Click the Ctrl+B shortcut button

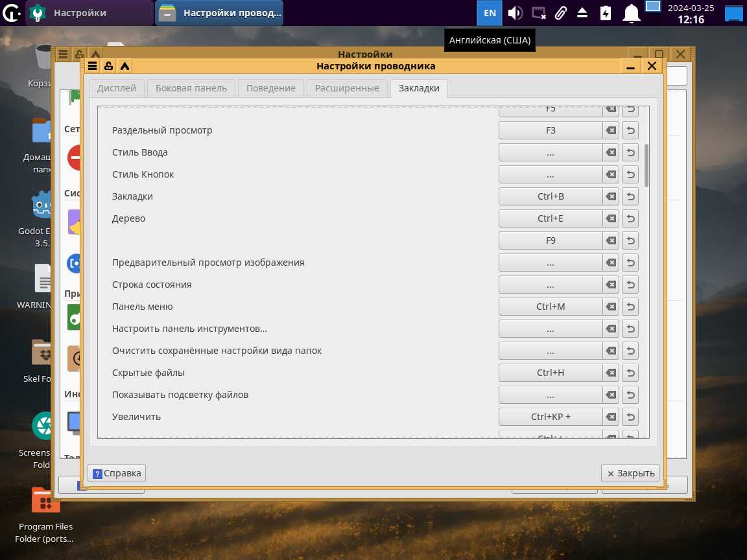click(x=551, y=196)
